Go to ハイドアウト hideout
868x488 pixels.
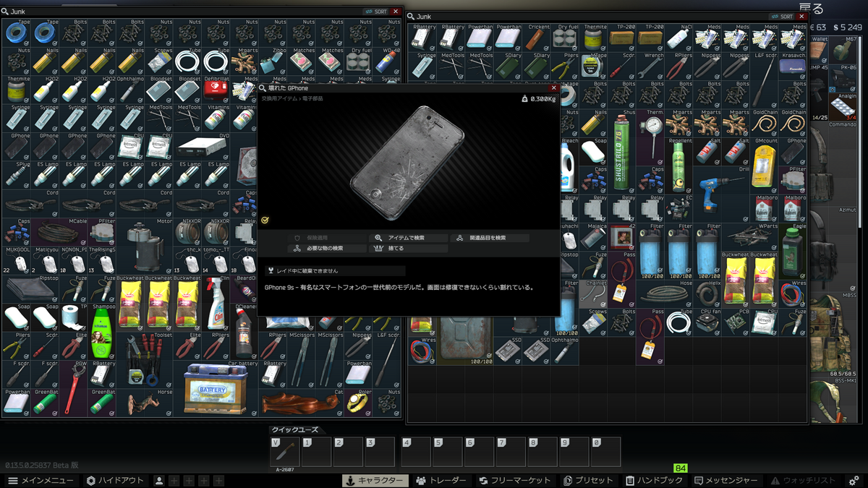115,480
